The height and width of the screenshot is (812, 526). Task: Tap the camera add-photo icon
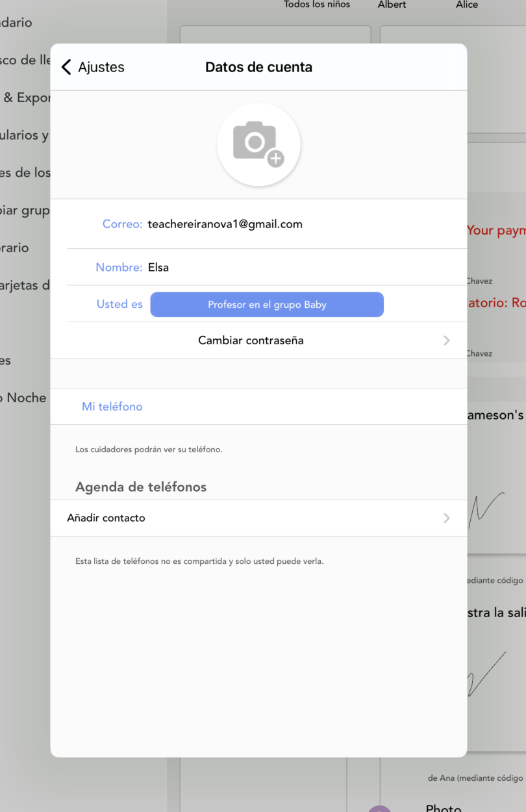click(258, 144)
